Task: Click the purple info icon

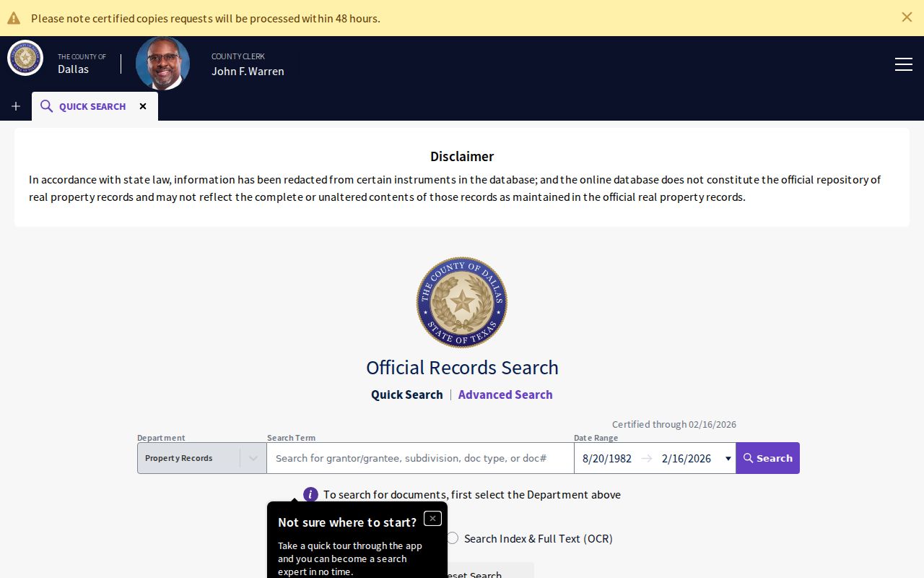Action: click(x=310, y=494)
